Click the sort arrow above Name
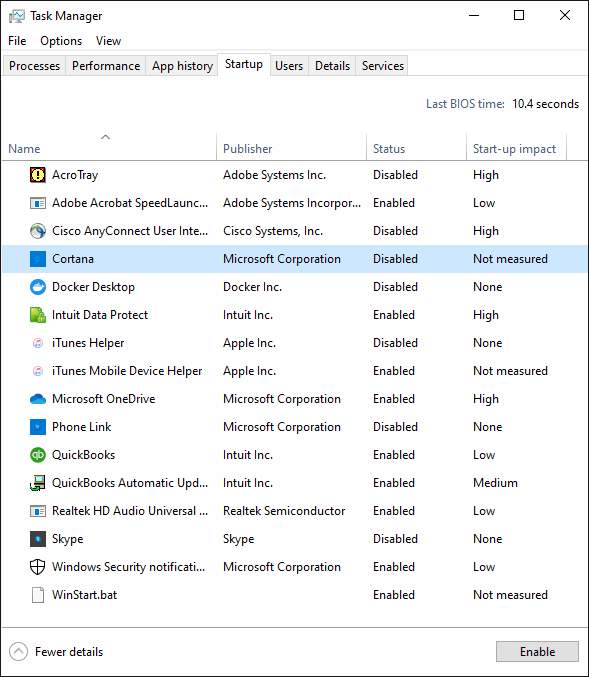 [x=105, y=137]
